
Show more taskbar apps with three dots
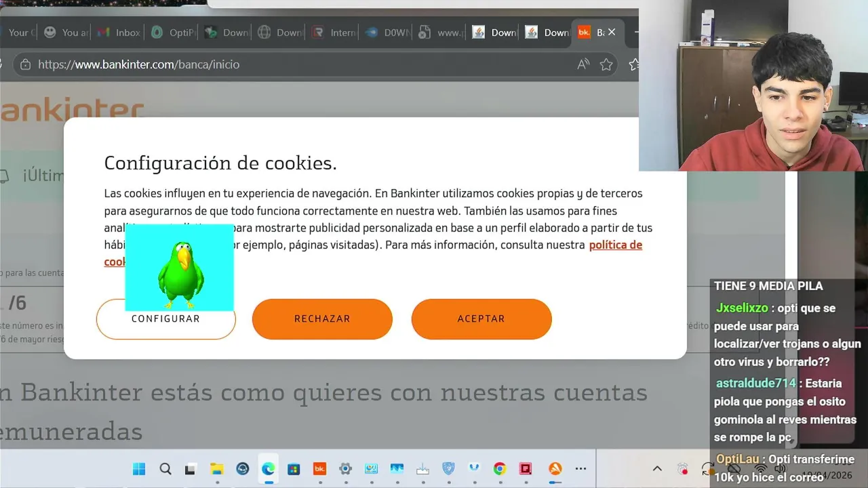coord(580,468)
